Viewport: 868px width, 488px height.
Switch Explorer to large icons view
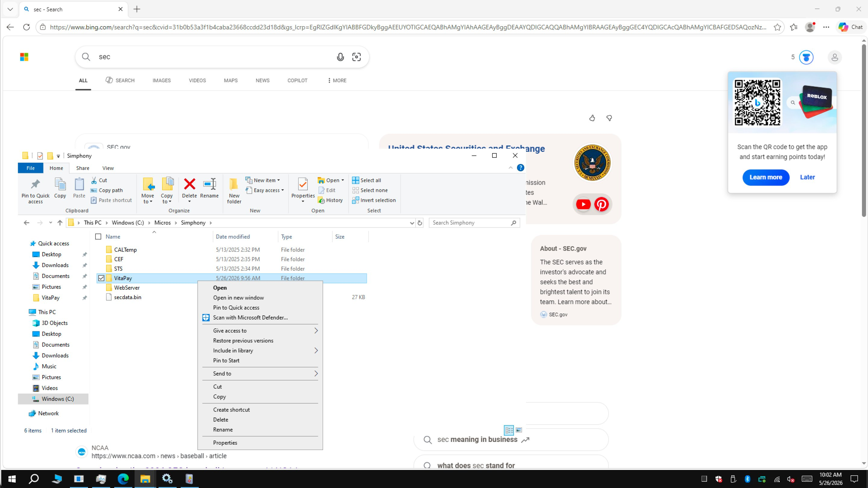coord(519,430)
